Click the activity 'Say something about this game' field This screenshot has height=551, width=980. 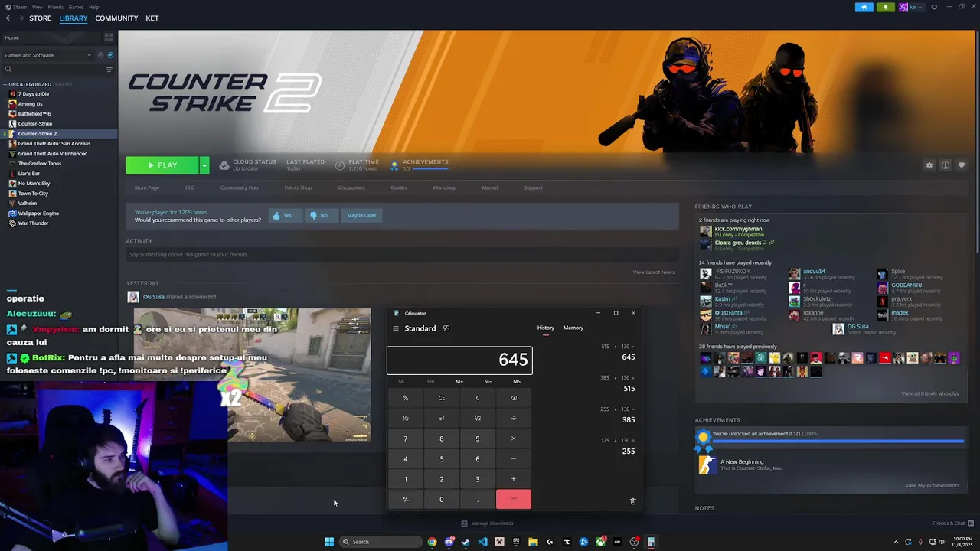pos(402,254)
